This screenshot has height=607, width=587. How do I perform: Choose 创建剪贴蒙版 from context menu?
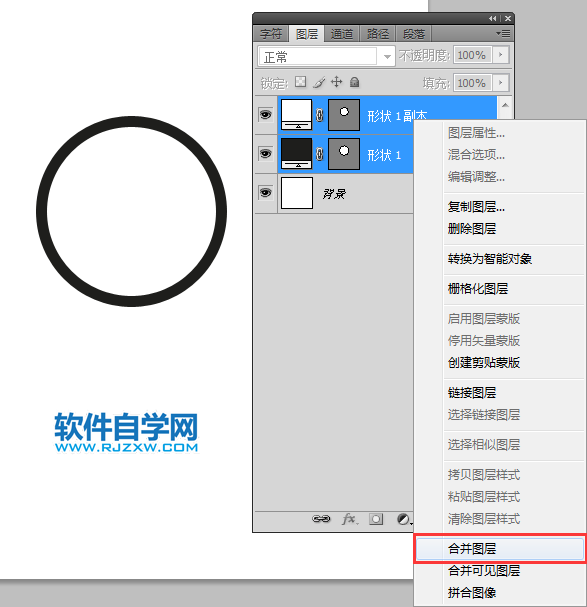(x=500, y=363)
